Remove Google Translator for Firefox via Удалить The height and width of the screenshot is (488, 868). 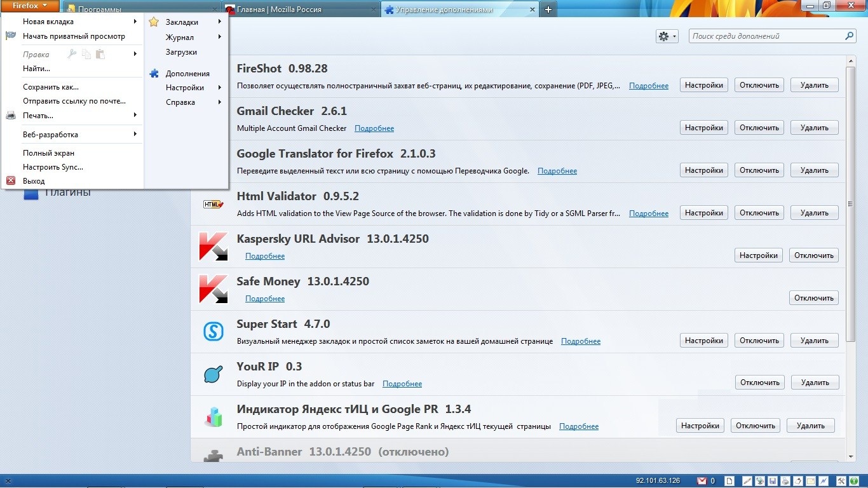pos(815,170)
